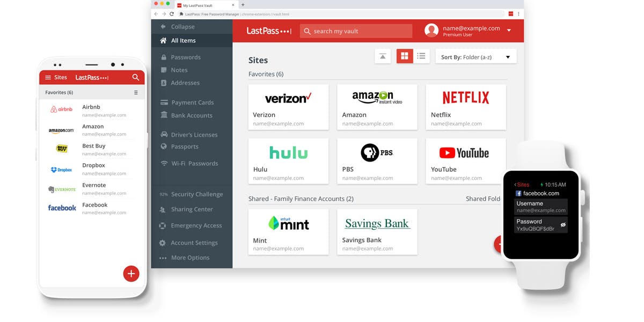Tap the phone Favorites list menu icon
Screen dimensions: 644x322
136,93
